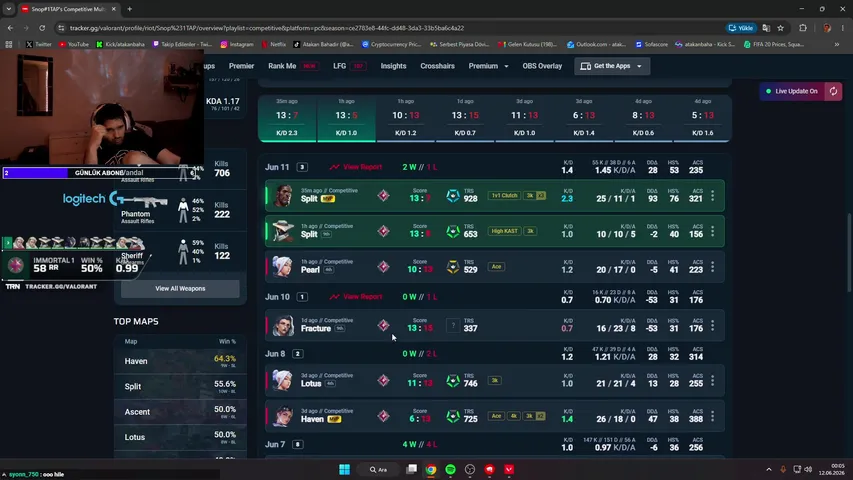Screen dimensions: 853x480
Task: Click the High KAST badge
Action: (504, 231)
